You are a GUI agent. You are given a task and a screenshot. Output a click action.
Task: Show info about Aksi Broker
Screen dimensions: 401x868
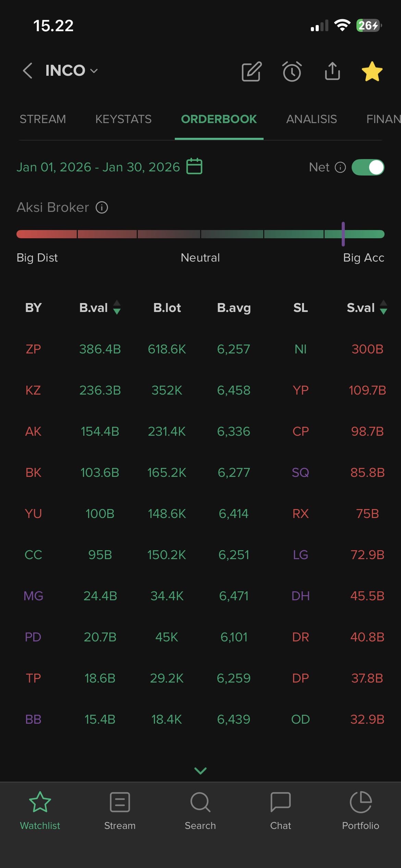pos(102,207)
